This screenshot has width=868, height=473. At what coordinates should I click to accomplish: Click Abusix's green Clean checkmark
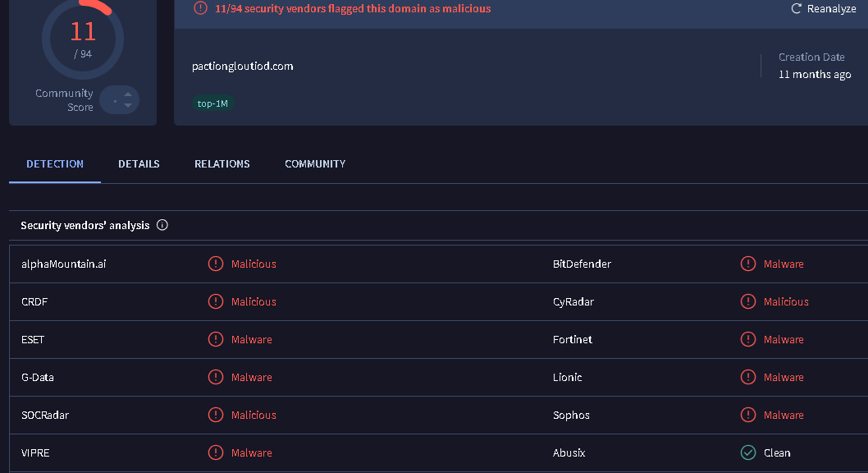747,452
